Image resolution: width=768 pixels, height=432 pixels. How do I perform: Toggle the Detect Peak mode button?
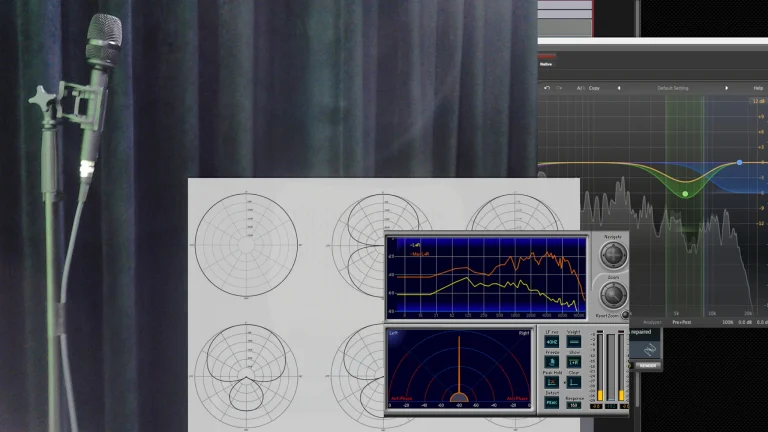point(552,404)
